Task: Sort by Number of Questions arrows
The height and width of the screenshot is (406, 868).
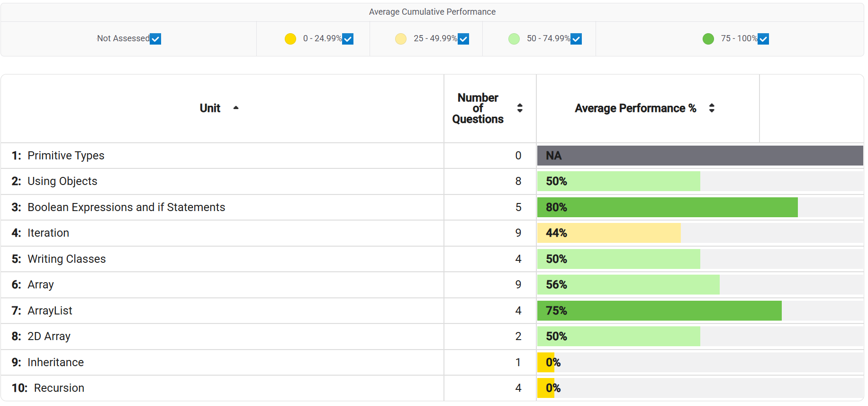Action: 520,108
